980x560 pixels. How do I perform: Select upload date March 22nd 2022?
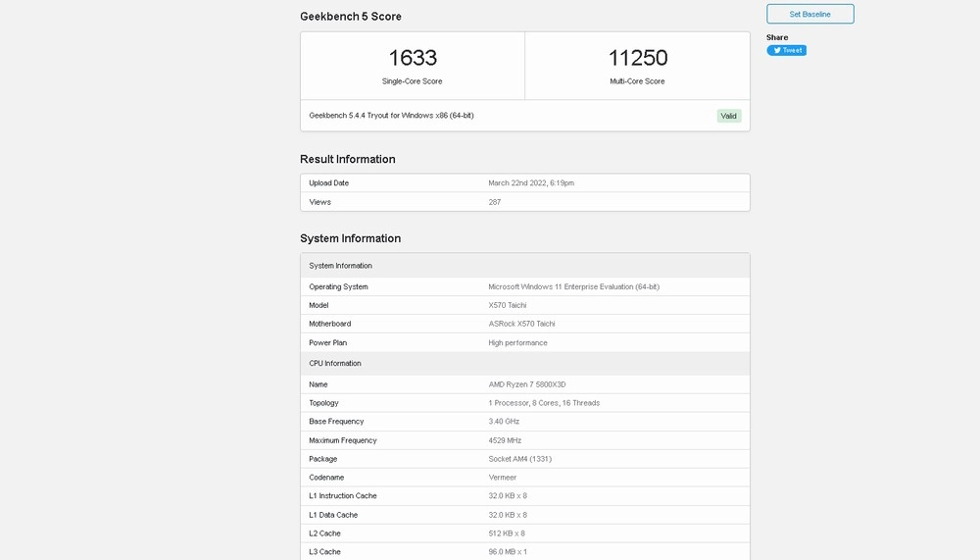tap(531, 182)
